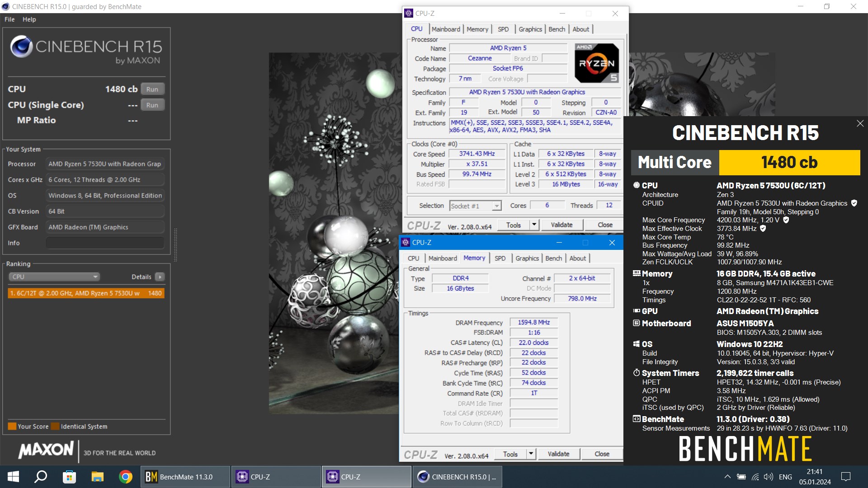Open SPD tab in lower CPU-Z
Screen dimensions: 868x488
coord(500,258)
